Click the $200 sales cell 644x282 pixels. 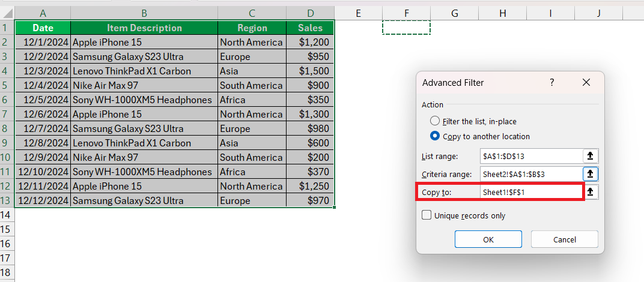coord(311,158)
